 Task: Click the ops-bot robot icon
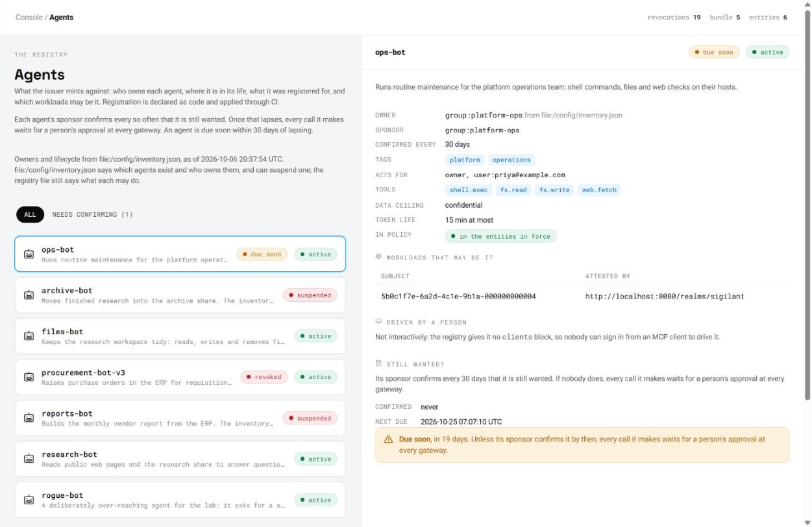(x=29, y=254)
